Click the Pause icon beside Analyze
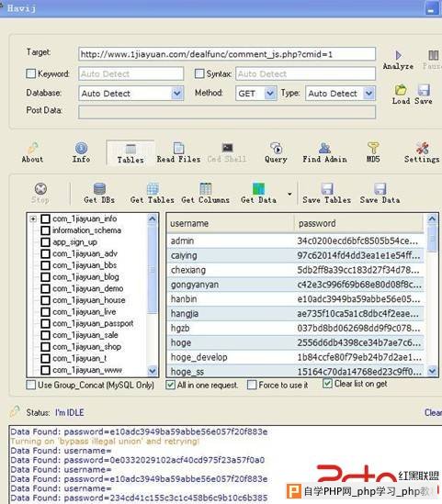This screenshot has height=504, width=442. click(433, 56)
